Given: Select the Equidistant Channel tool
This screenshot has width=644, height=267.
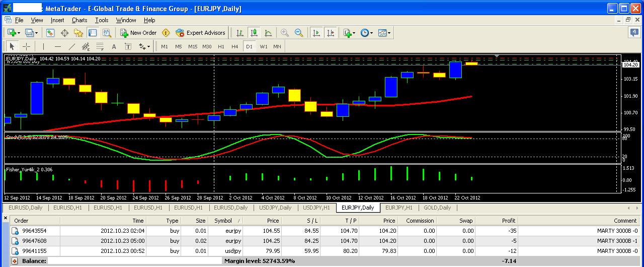Looking at the screenshot, I should point(86,46).
